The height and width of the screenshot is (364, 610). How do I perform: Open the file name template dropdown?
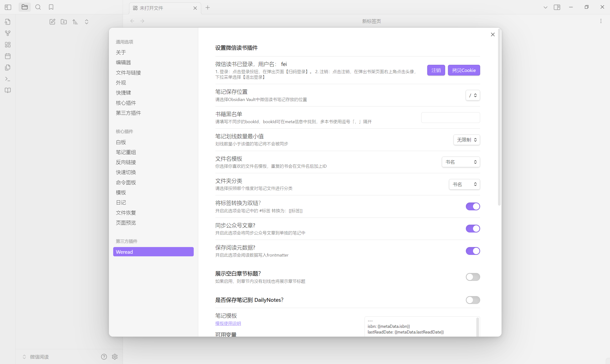(x=461, y=162)
